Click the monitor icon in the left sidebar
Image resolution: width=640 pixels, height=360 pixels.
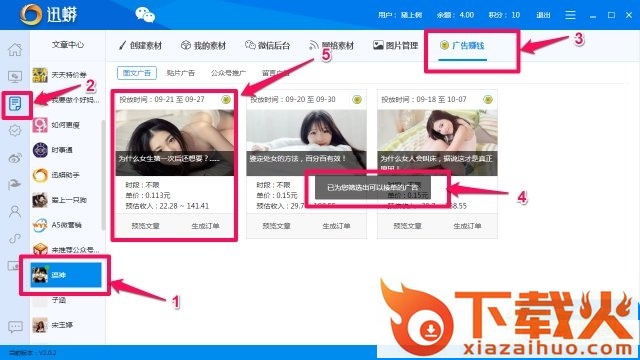tap(15, 76)
